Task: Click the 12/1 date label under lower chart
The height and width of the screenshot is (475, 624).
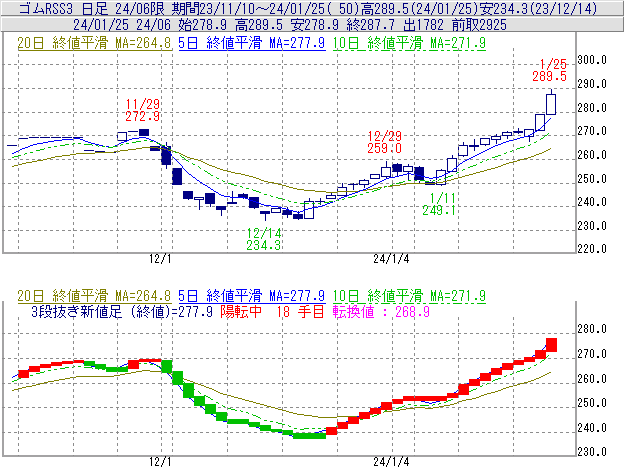Action: coord(160,462)
